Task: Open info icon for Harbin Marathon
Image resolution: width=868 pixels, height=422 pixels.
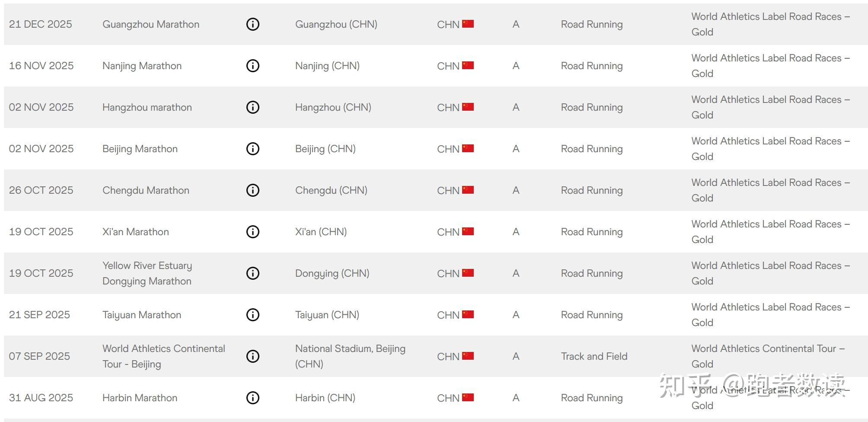Action: [x=252, y=398]
